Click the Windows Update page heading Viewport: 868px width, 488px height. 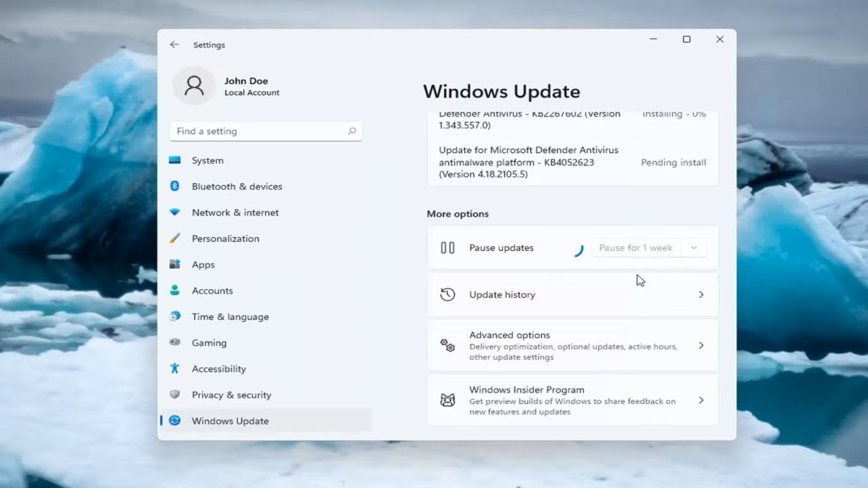click(502, 91)
